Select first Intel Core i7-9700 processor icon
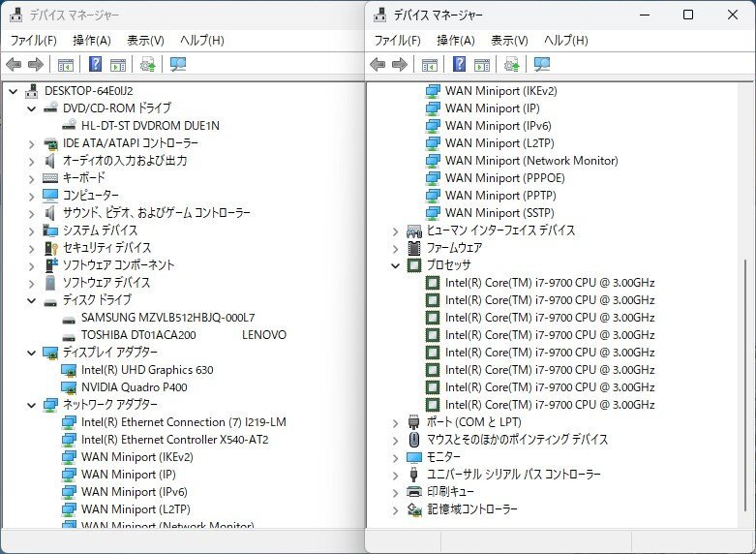The width and height of the screenshot is (756, 554). [433, 283]
